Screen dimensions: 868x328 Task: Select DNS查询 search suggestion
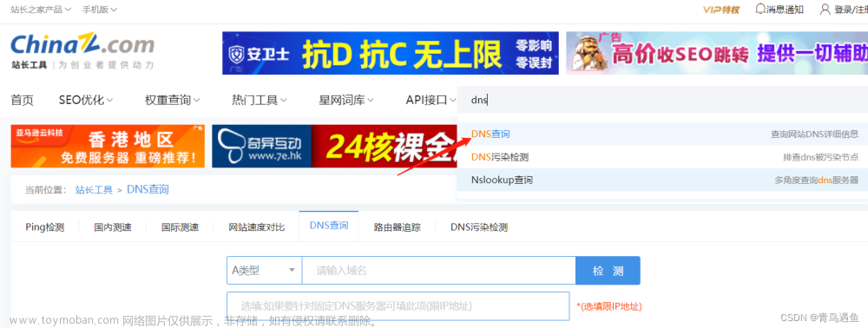[x=662, y=134]
